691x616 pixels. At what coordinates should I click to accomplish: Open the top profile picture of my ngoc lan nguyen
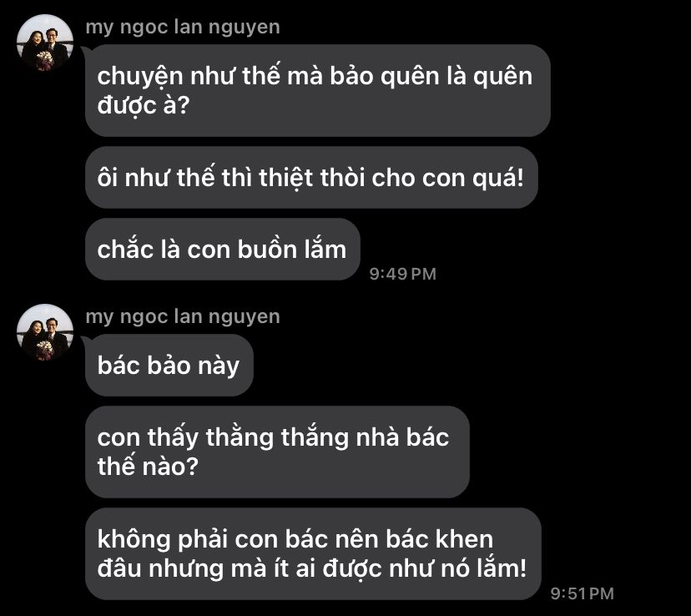click(x=45, y=43)
